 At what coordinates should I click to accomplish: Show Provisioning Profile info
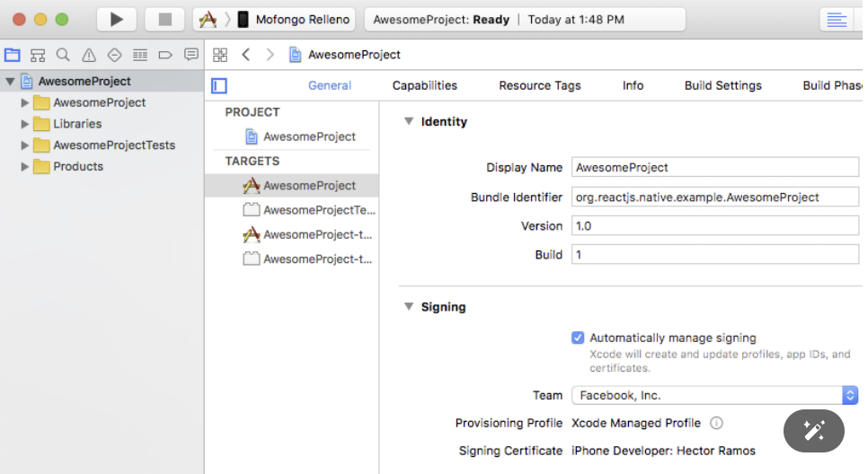coord(716,423)
